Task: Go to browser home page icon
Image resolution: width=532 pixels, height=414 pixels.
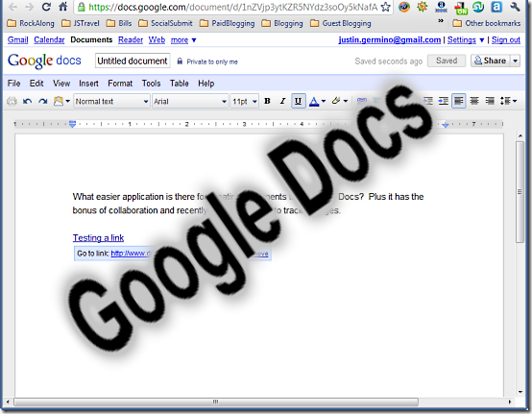Action: (63, 7)
